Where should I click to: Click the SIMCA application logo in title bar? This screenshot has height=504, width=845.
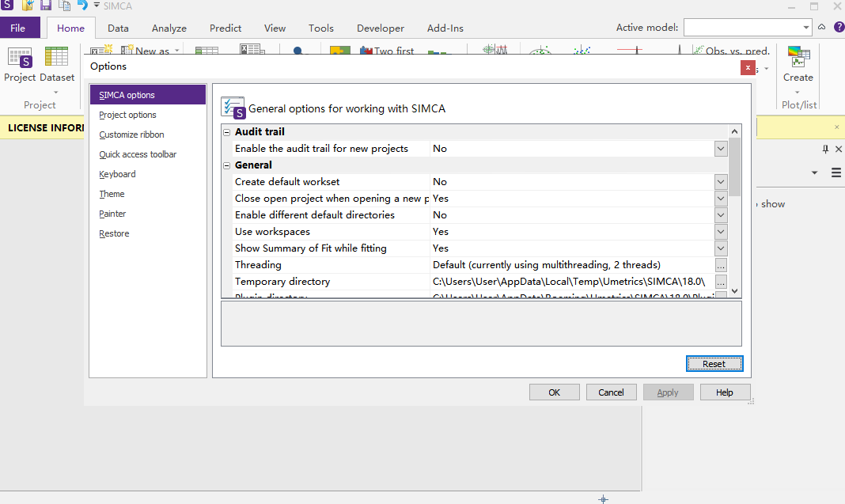[7, 6]
